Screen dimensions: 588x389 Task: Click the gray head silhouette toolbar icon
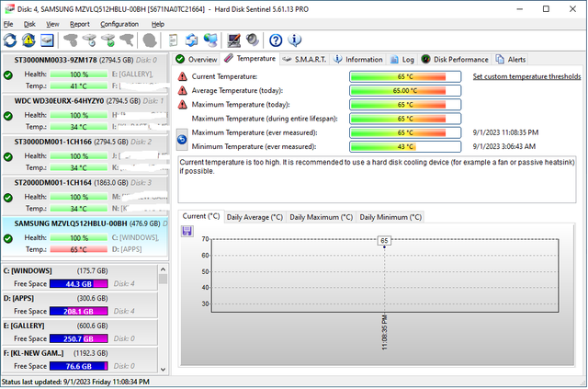(x=150, y=40)
